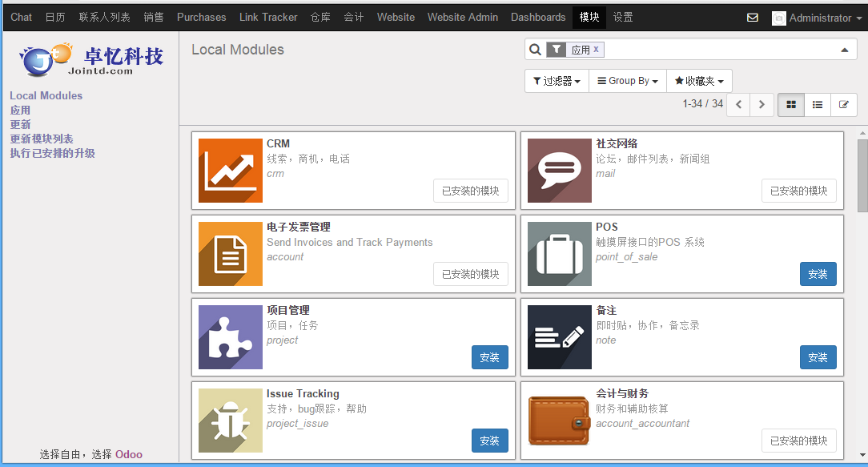Click the social network speech bubble icon

click(x=559, y=171)
